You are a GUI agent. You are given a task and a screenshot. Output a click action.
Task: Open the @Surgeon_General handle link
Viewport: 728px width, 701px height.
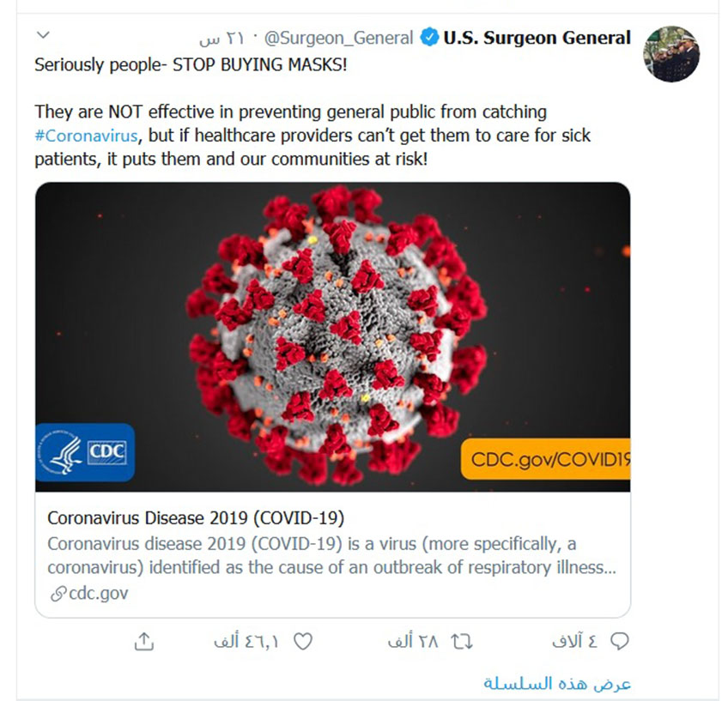338,38
